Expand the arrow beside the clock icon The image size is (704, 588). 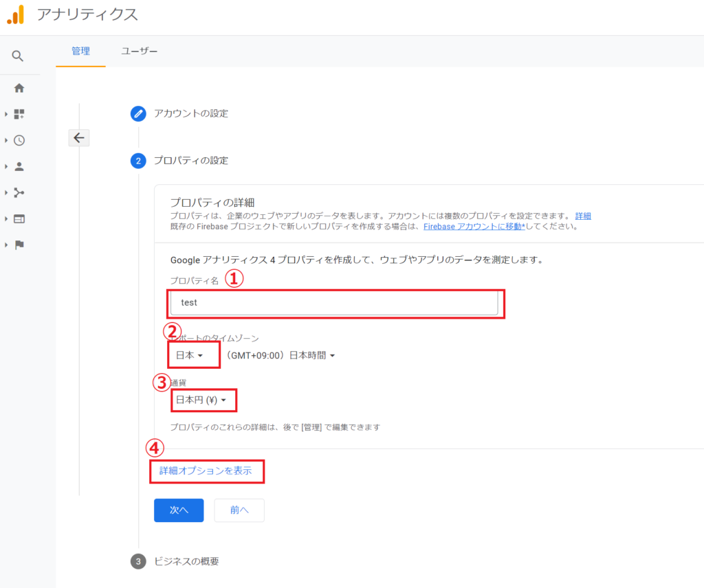coord(6,140)
